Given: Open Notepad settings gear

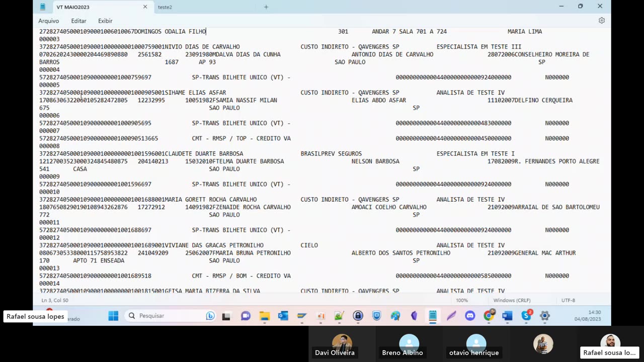Looking at the screenshot, I should [601, 21].
